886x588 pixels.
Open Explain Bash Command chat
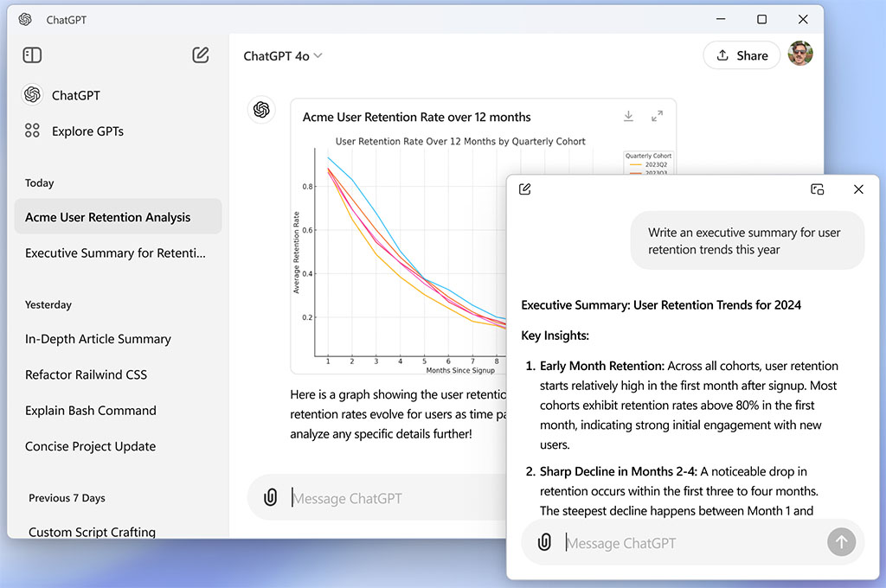(x=90, y=411)
